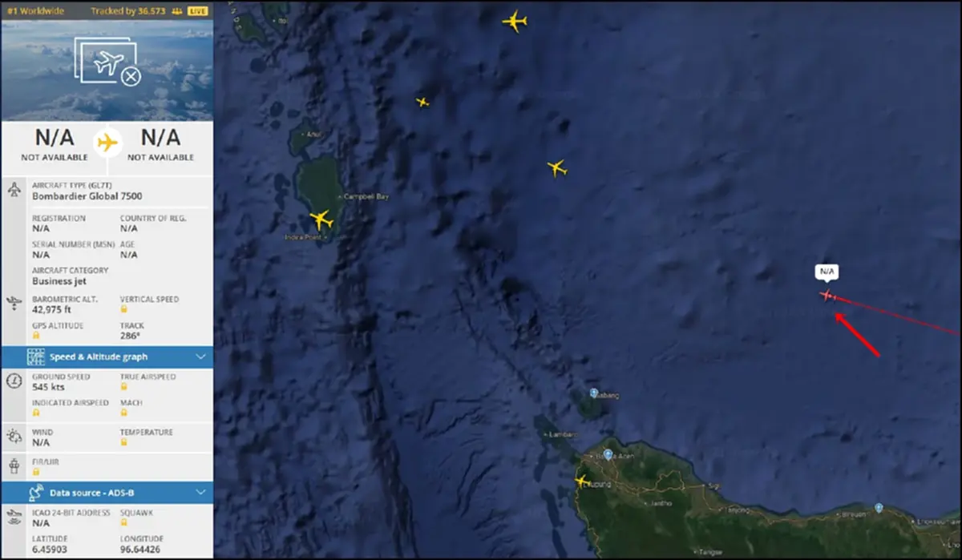This screenshot has width=962, height=560.
Task: Click the yellow plane icon between the N/A airports
Action: coord(107,143)
